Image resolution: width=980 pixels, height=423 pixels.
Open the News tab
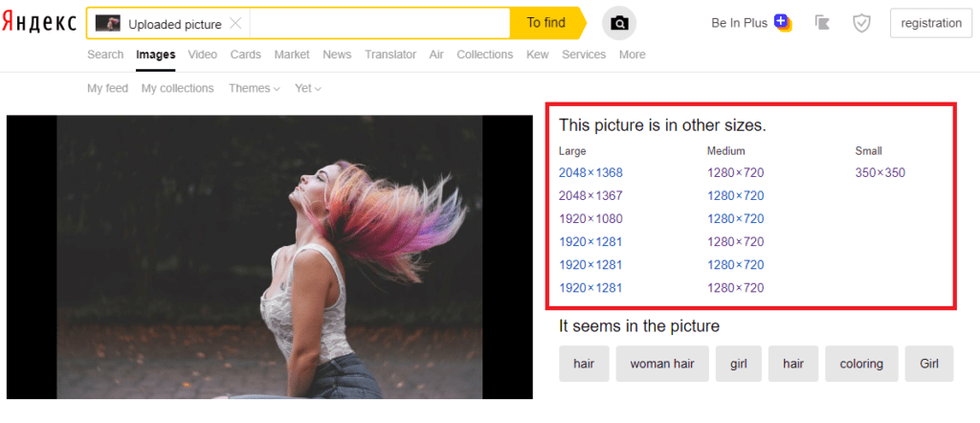click(337, 55)
